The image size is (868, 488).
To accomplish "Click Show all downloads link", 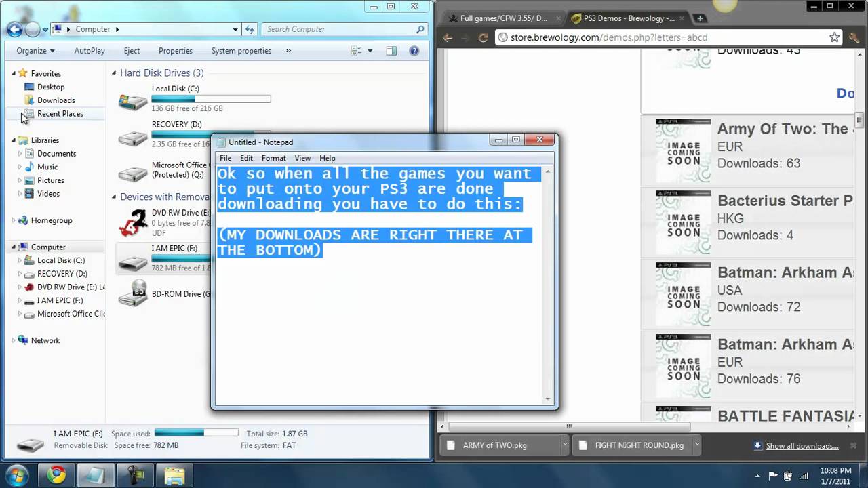I will click(802, 446).
